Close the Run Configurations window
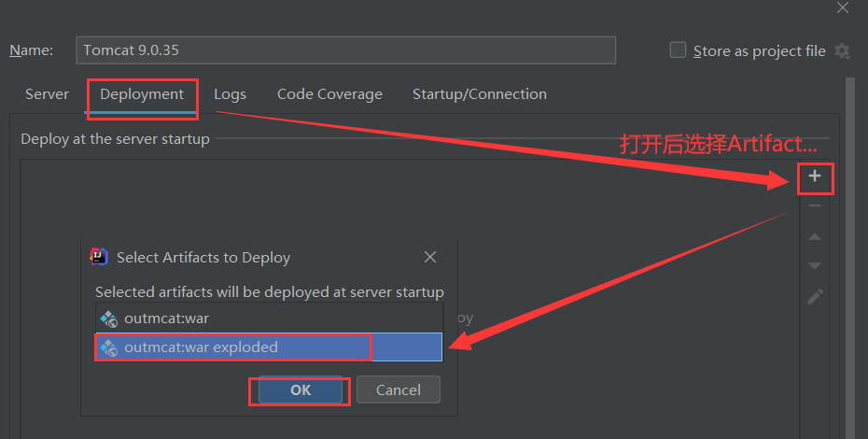The image size is (868, 439). tap(843, 7)
